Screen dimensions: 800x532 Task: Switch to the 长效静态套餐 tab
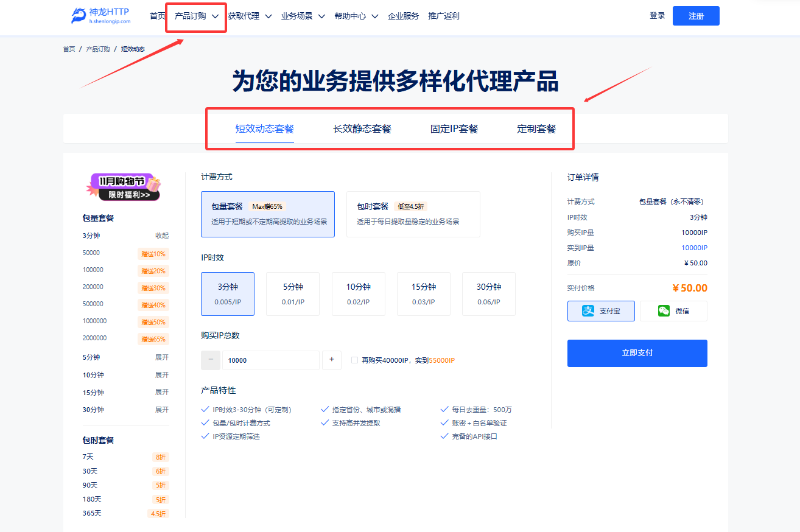click(x=362, y=128)
